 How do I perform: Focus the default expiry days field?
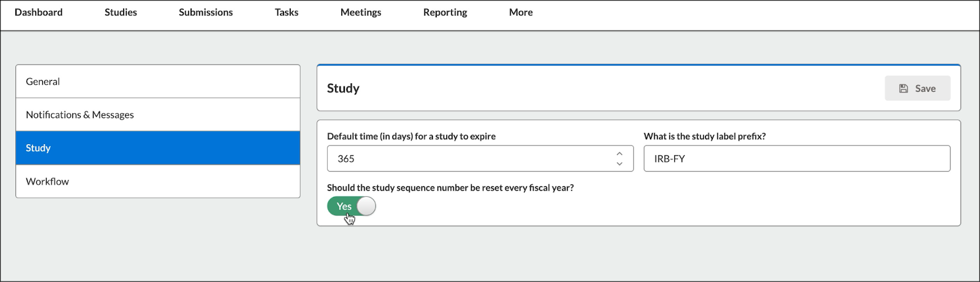[x=480, y=159]
